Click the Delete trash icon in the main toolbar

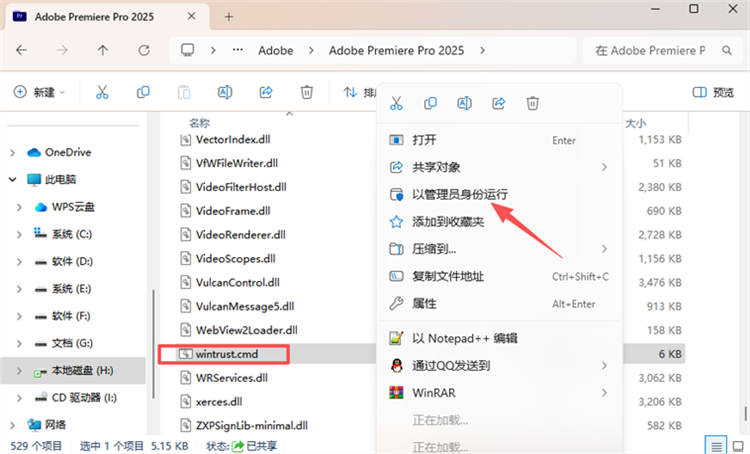(x=307, y=92)
